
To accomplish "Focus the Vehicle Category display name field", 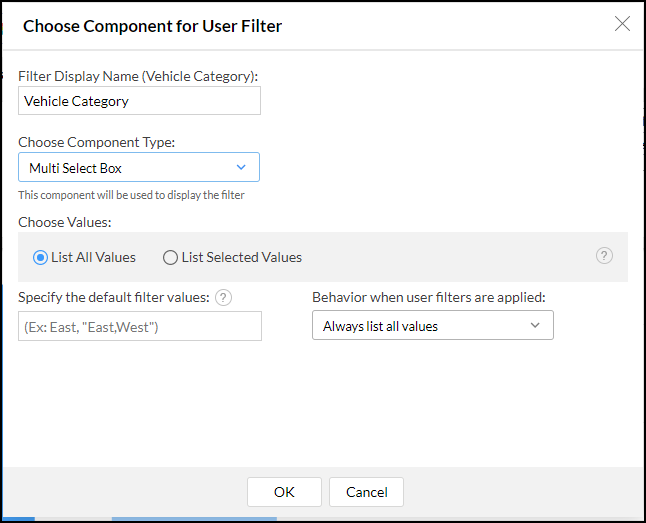I will (x=139, y=101).
